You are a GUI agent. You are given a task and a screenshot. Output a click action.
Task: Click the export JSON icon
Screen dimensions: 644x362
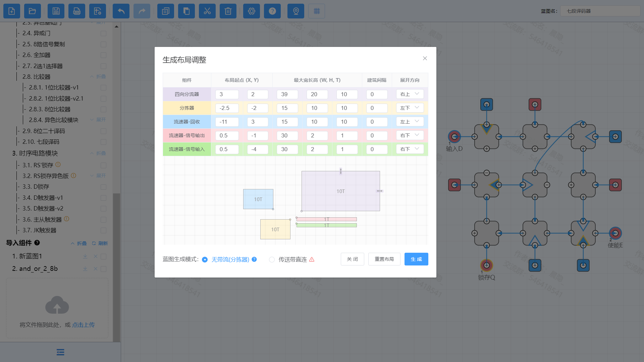[77, 11]
